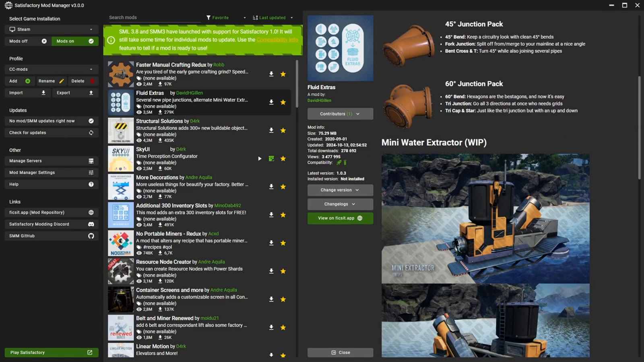Toggle favorite star on Resource Node Creator
The image size is (644, 362).
(283, 271)
